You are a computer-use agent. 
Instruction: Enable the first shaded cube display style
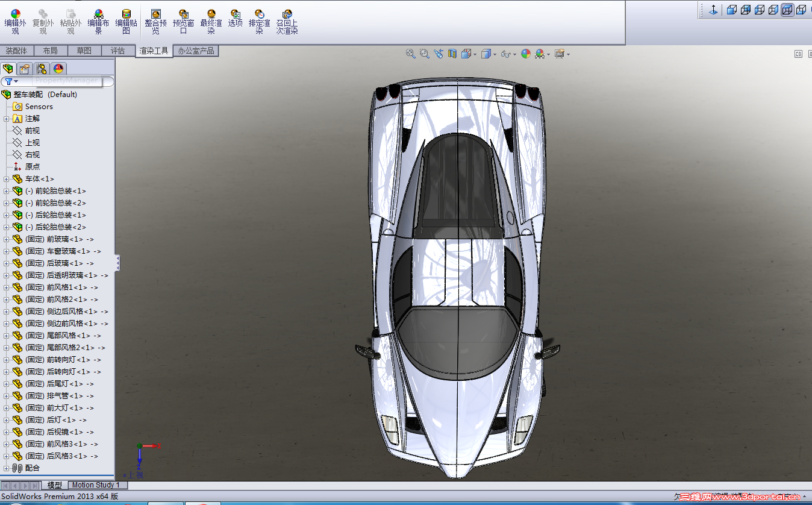732,10
